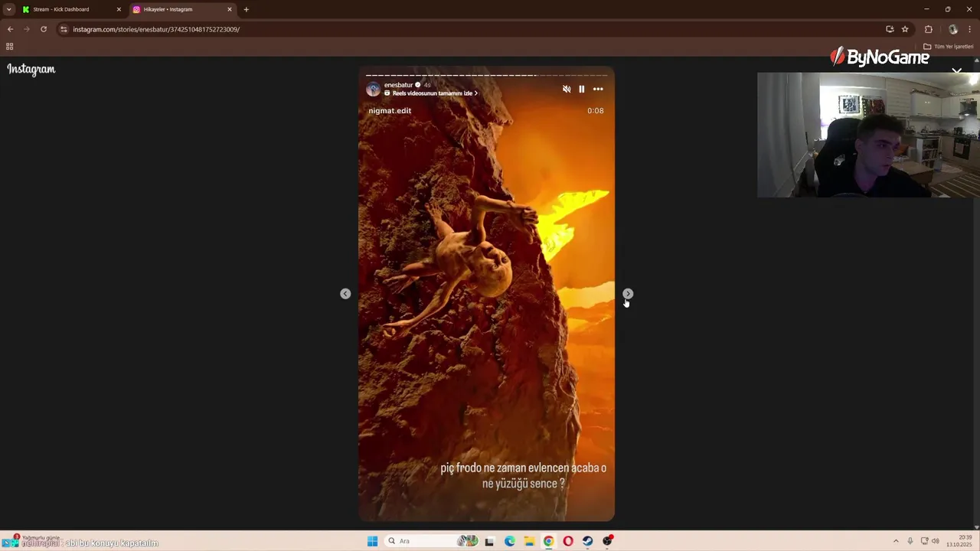Click the Instagram logo
980x551 pixels.
tap(31, 69)
